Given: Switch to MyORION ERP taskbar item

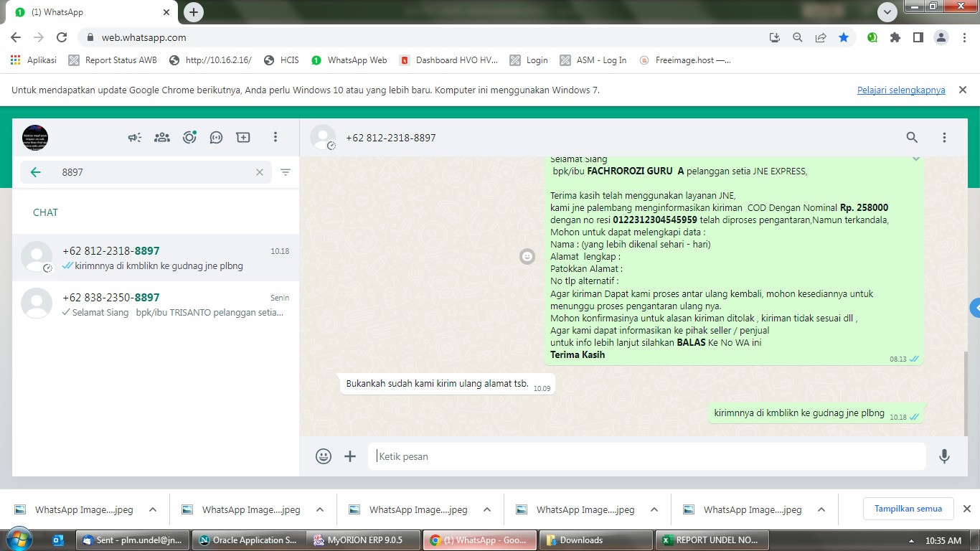Looking at the screenshot, I should point(364,540).
